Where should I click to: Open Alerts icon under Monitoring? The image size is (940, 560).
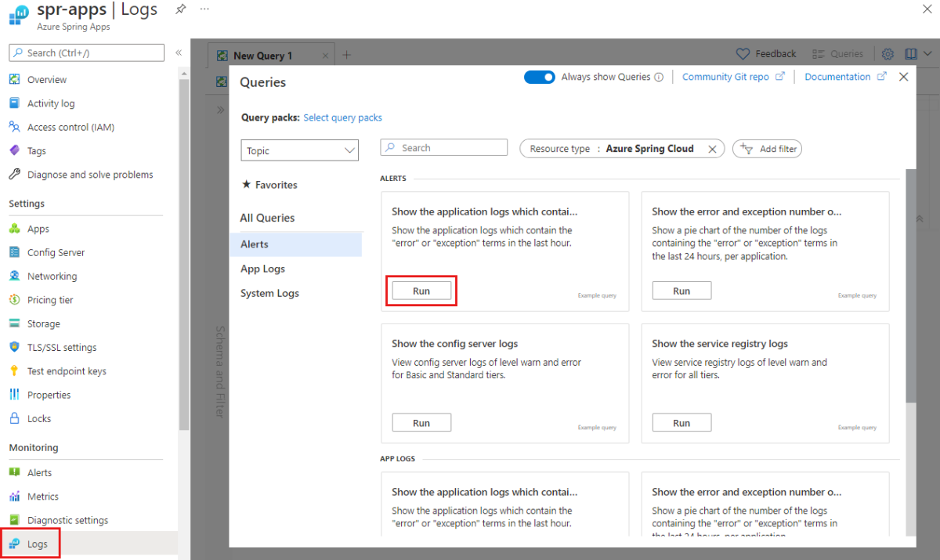(14, 472)
